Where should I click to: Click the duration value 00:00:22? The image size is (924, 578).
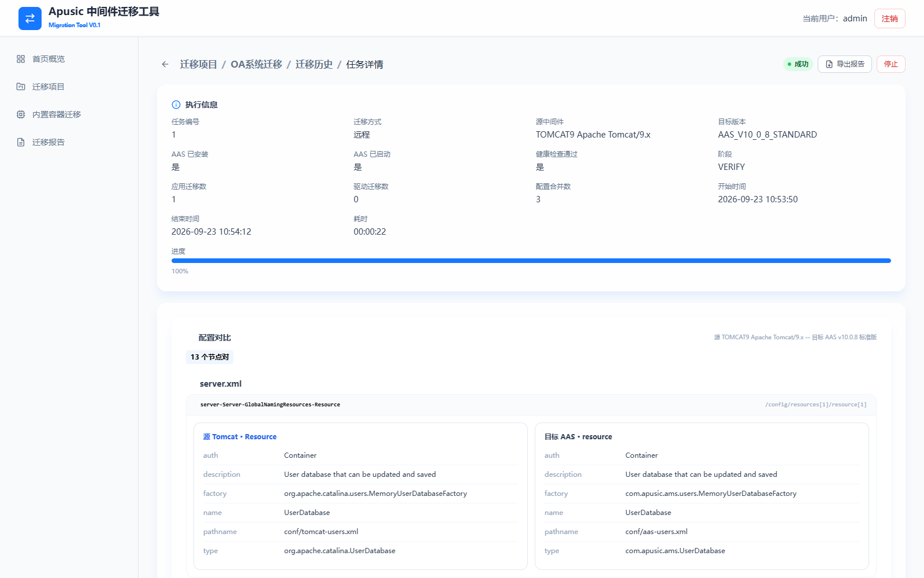[370, 232]
